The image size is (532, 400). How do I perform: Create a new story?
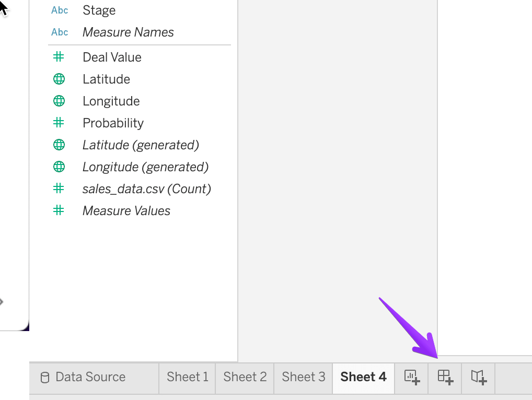click(x=478, y=377)
